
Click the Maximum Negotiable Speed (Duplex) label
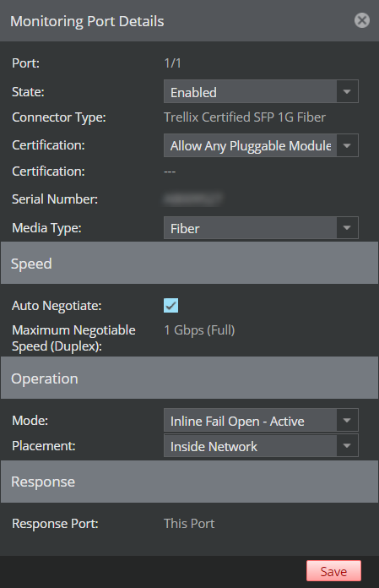click(x=73, y=338)
